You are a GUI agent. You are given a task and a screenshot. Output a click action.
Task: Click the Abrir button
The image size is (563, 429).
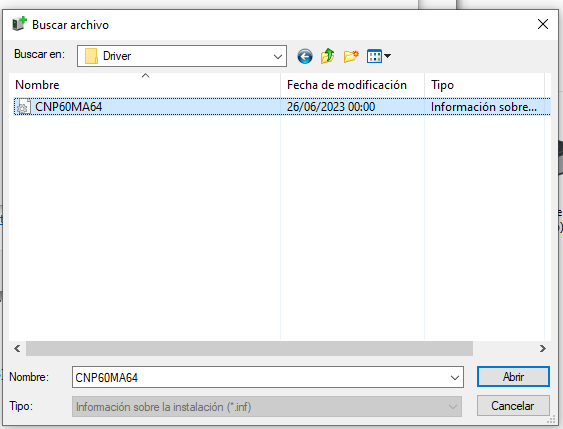(x=513, y=377)
